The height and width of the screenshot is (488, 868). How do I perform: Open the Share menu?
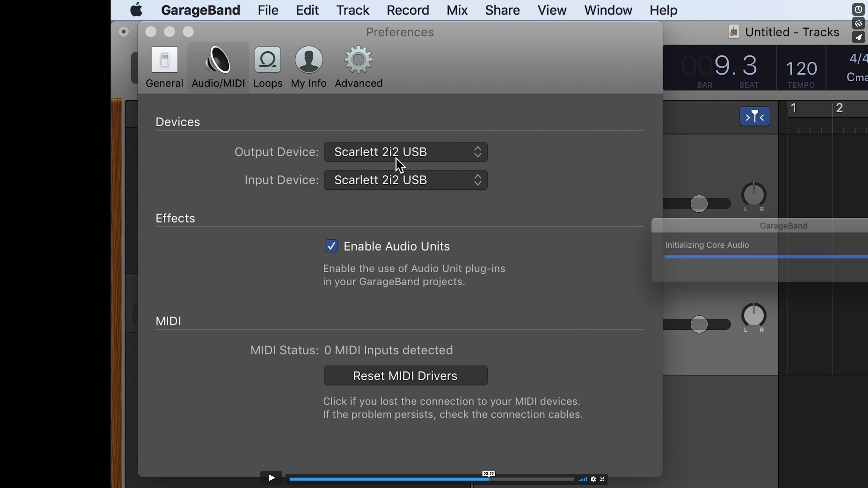pos(502,10)
